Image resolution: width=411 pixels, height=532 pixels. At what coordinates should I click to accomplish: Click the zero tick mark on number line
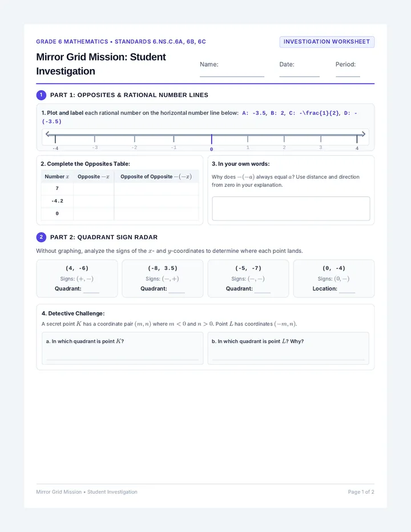pos(211,139)
